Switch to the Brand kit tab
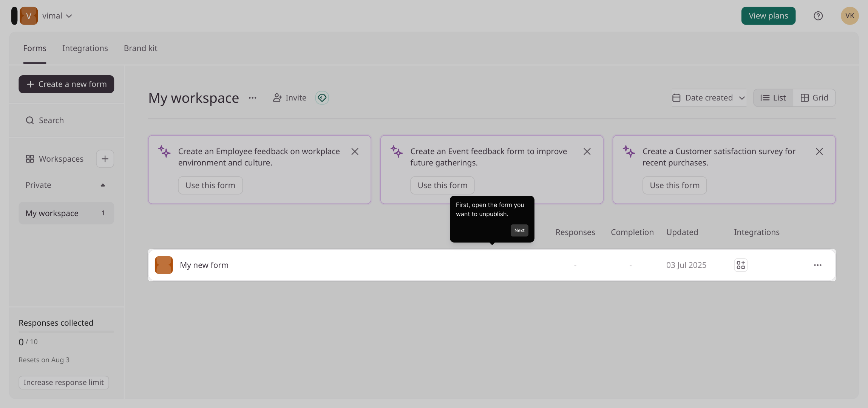The width and height of the screenshot is (868, 408). (141, 48)
